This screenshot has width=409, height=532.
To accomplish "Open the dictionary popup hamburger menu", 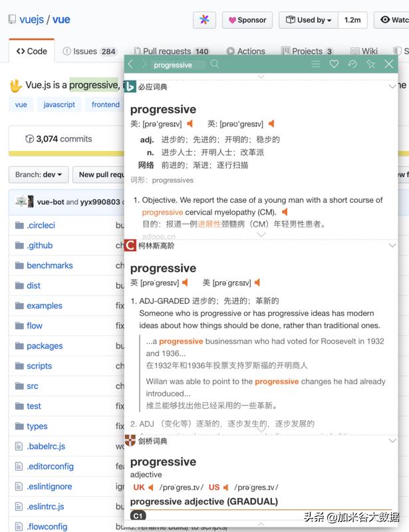I will (x=316, y=64).
